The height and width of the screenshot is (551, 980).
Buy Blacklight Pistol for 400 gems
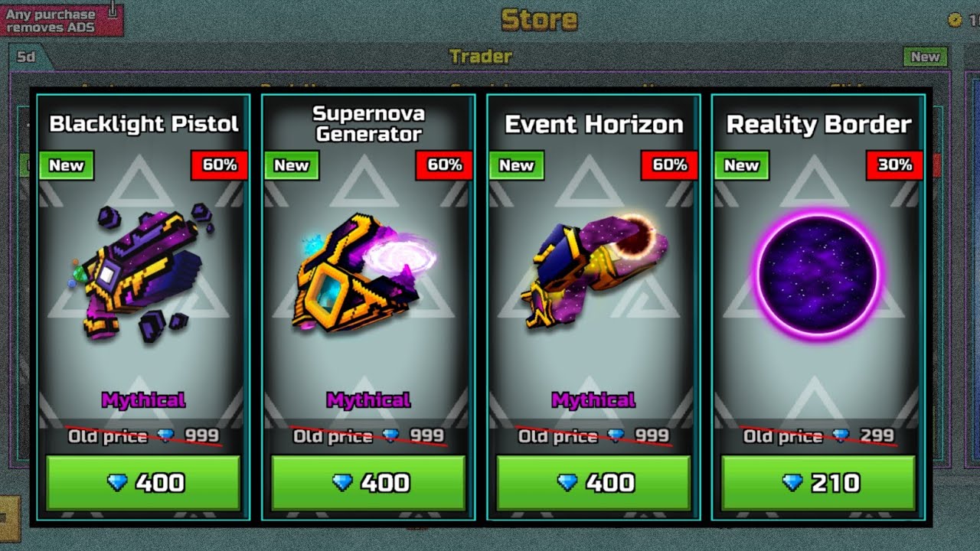click(143, 483)
